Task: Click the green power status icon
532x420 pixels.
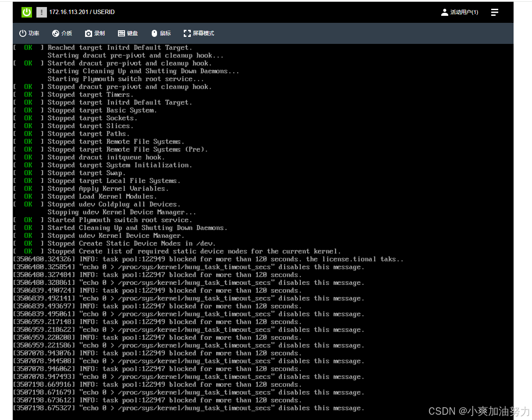Action: [26, 12]
